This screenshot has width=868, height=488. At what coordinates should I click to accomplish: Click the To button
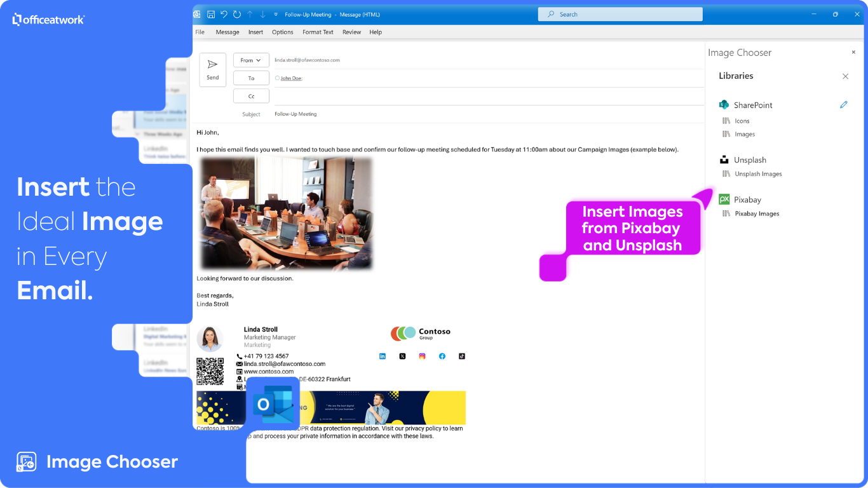click(251, 78)
